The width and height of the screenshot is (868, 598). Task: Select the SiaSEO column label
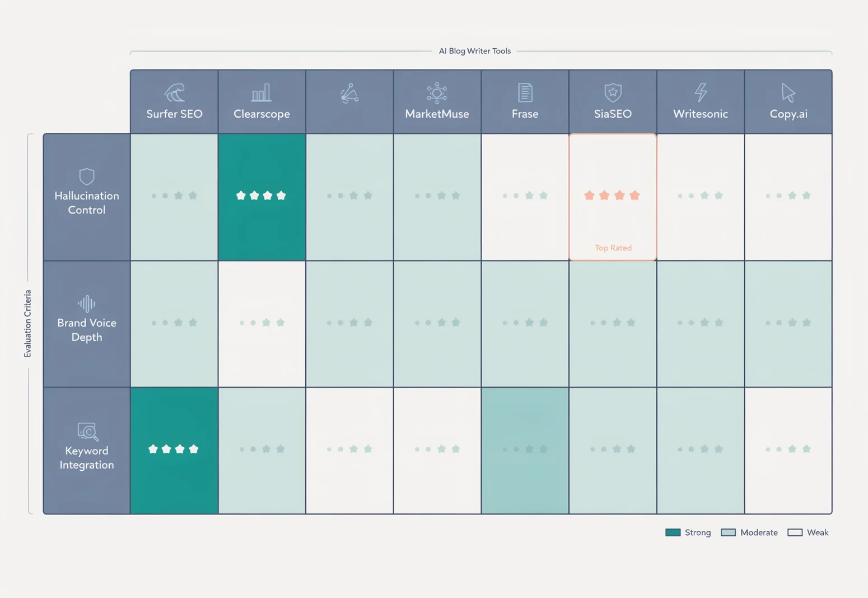(613, 114)
